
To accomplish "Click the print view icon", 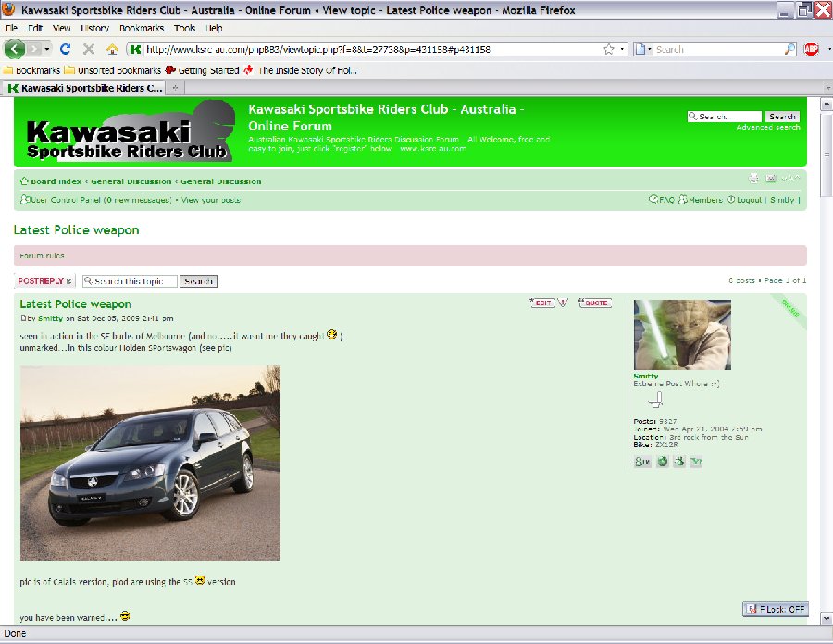I will (x=753, y=179).
